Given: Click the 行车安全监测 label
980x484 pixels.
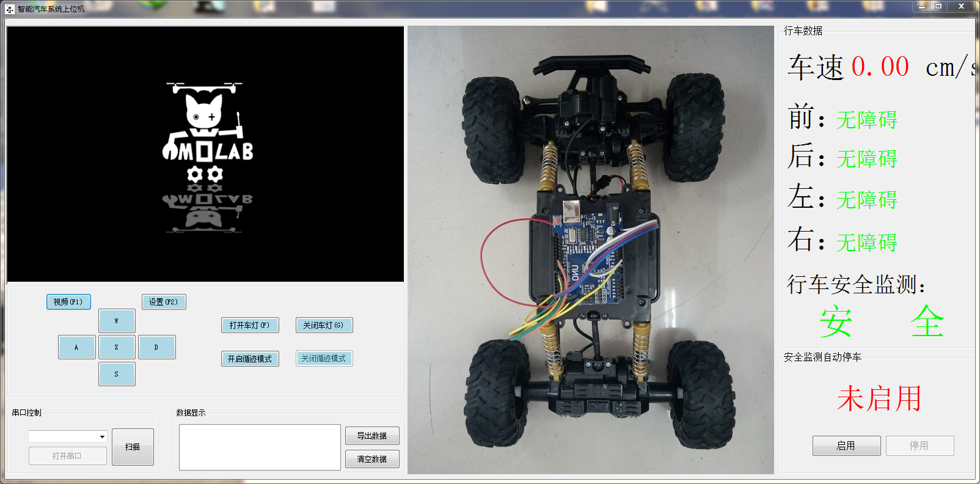Looking at the screenshot, I should (x=857, y=284).
